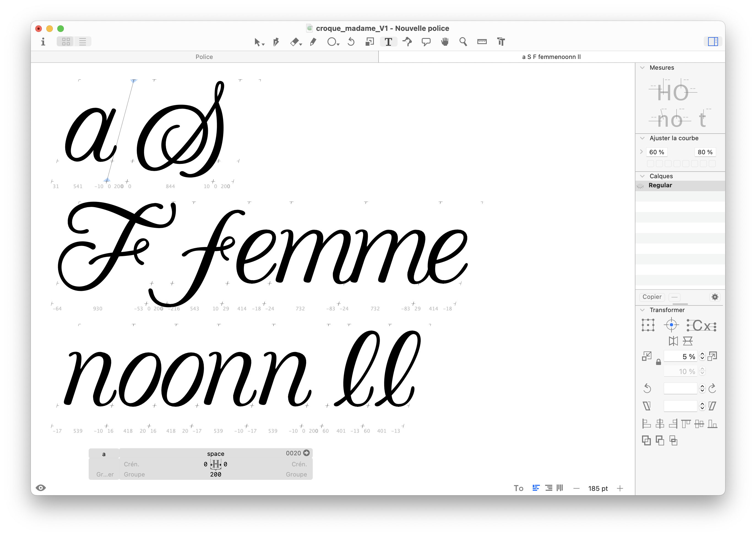Click the minus to decrease 185 pt

[576, 489]
